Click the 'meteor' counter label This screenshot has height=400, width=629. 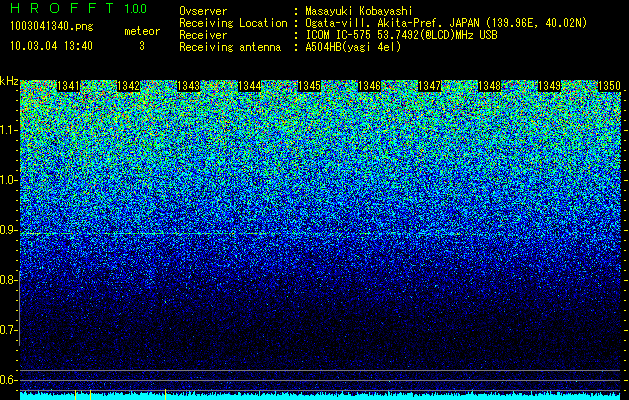(x=142, y=31)
